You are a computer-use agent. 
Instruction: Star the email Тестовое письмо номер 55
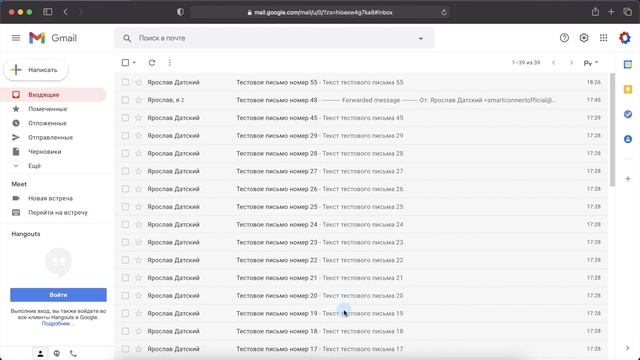139,82
